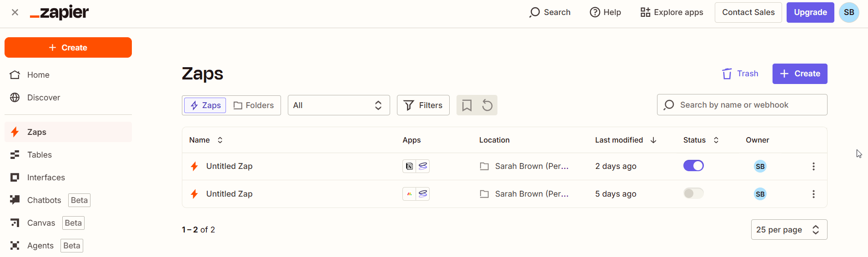Screen dimensions: 868x257
Task: Click the first app icon in 5 days ago row
Action: [409, 194]
